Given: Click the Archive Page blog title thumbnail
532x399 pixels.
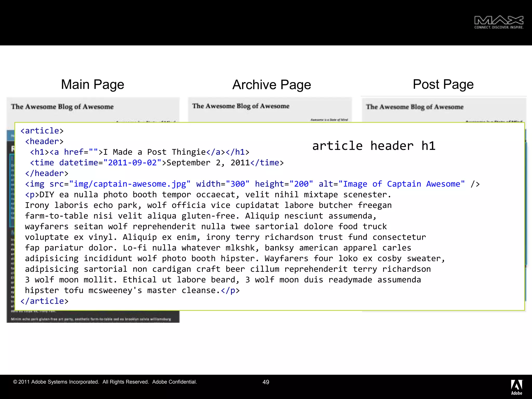Looking at the screenshot, I should [x=241, y=106].
